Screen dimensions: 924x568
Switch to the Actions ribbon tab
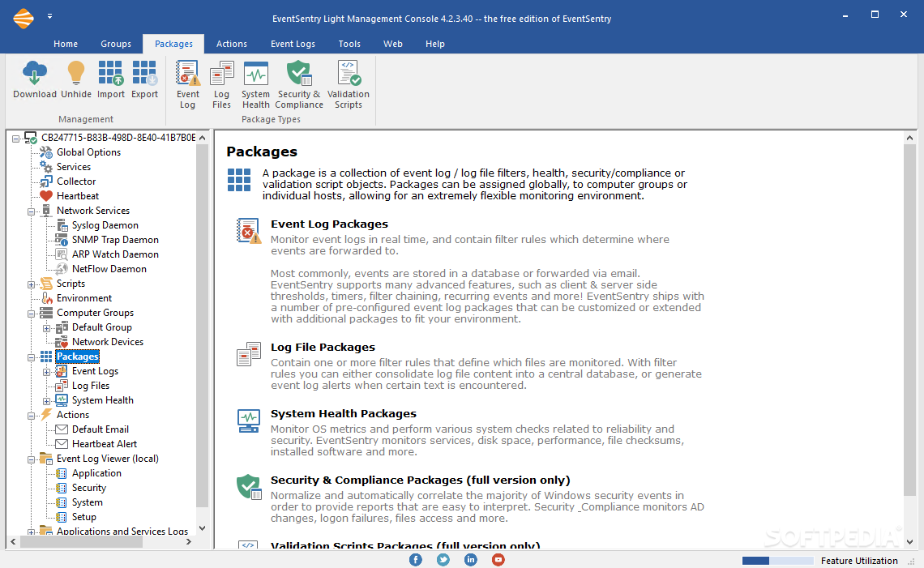(x=232, y=44)
